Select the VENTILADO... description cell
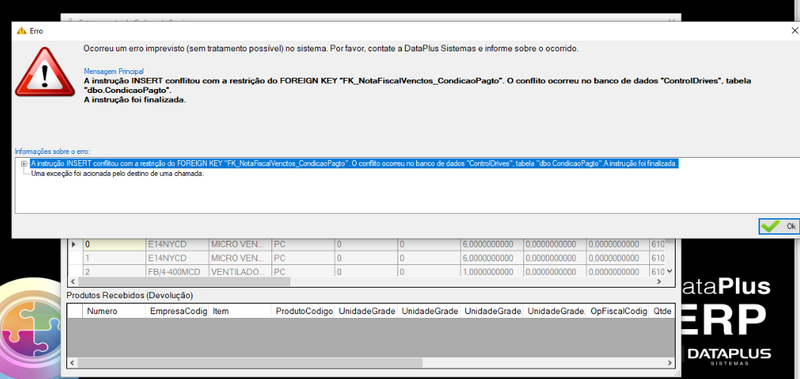 240,271
